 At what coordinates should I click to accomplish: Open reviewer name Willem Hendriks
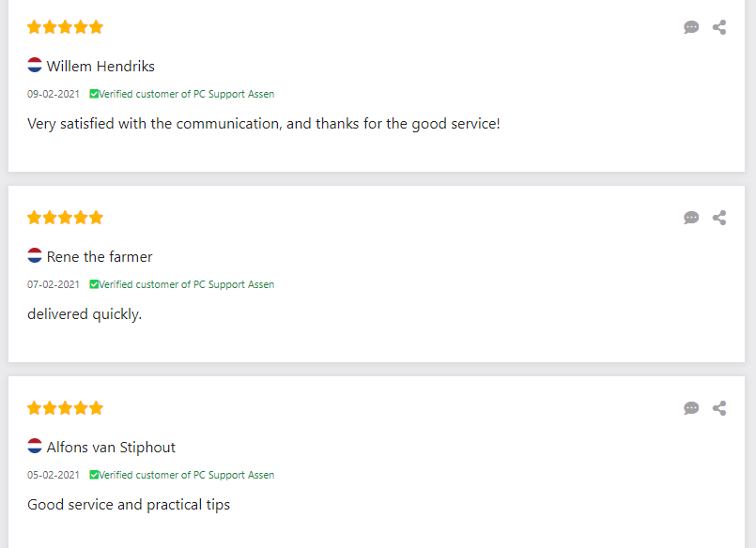tap(100, 67)
